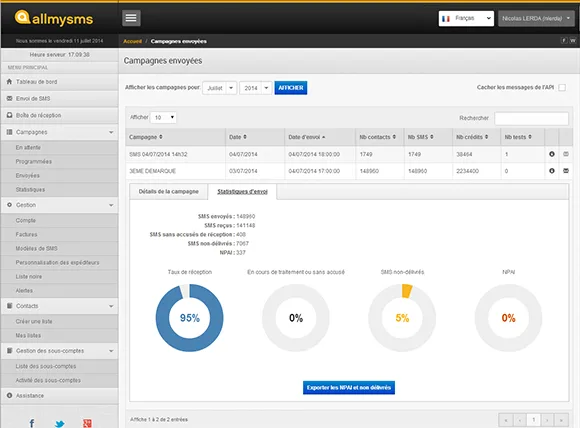The height and width of the screenshot is (428, 580).
Task: Click the allmysms logo
Action: tap(54, 18)
